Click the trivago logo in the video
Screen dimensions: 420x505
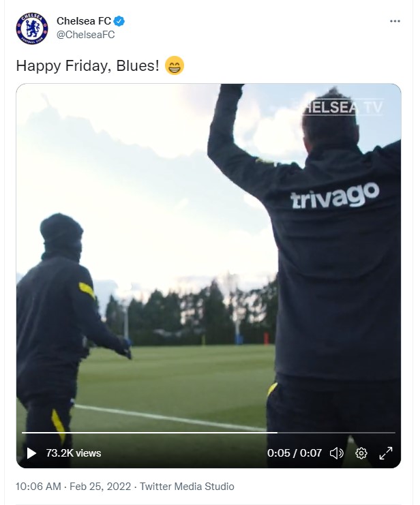[x=335, y=196]
